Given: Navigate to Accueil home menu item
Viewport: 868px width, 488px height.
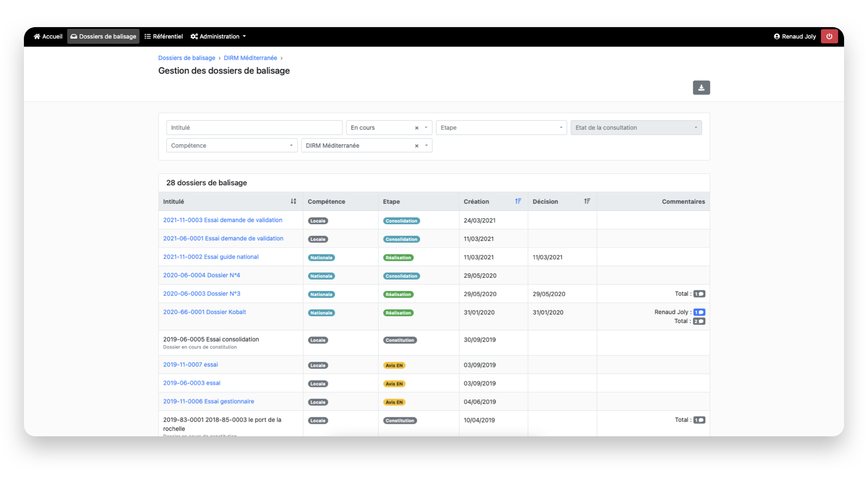Looking at the screenshot, I should [x=48, y=37].
